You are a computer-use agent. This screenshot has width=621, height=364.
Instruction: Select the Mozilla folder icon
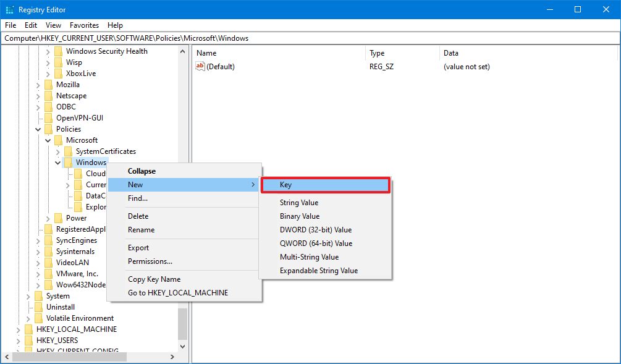[x=49, y=85]
